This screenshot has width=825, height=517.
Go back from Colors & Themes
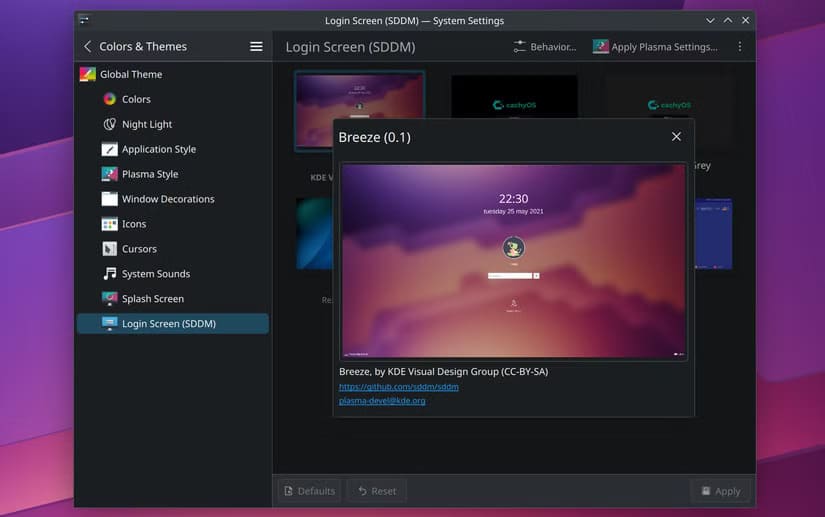click(x=88, y=46)
